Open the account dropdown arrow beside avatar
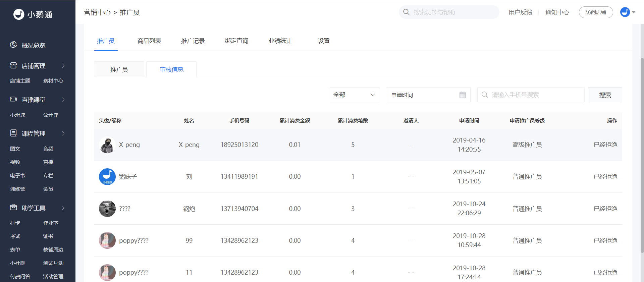The width and height of the screenshot is (644, 282). tap(634, 12)
